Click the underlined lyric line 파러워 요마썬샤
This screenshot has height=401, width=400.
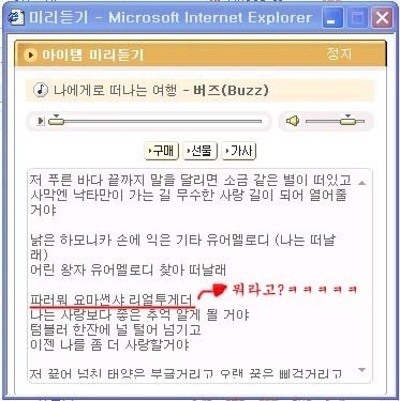111,300
